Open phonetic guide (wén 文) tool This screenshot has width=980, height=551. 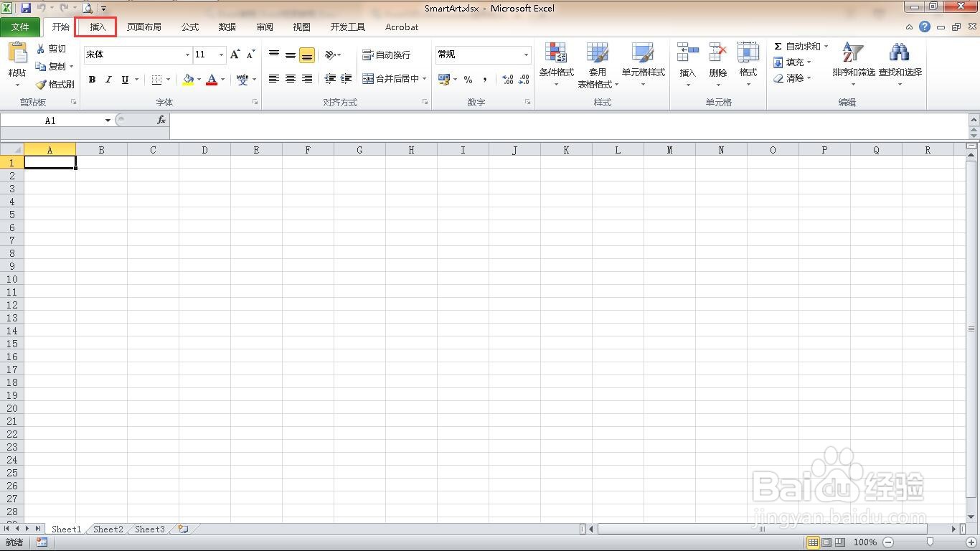click(242, 80)
